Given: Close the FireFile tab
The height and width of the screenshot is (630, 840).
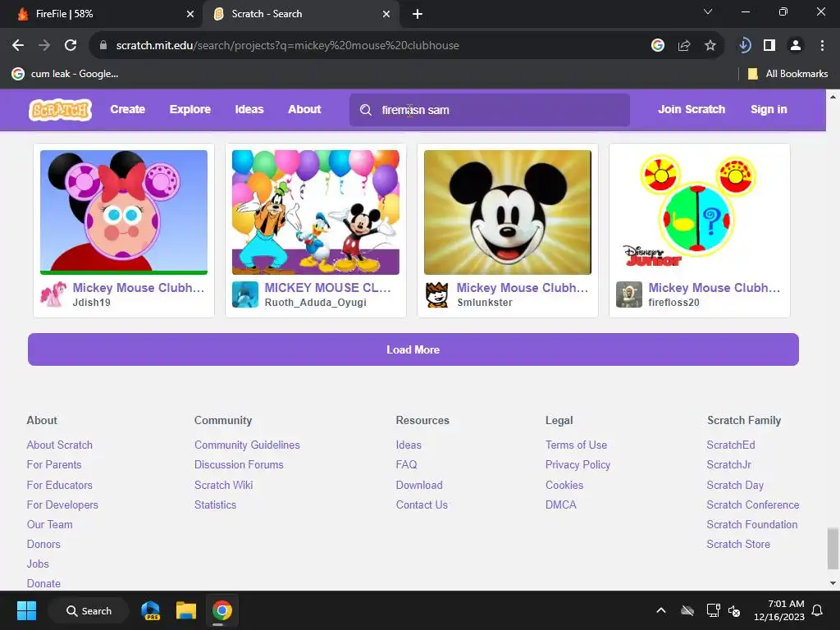Looking at the screenshot, I should pyautogui.click(x=190, y=14).
